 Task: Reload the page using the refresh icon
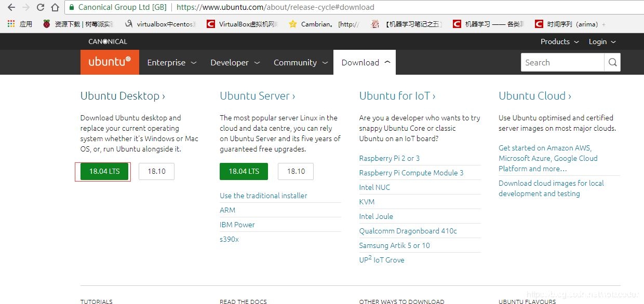[x=41, y=8]
